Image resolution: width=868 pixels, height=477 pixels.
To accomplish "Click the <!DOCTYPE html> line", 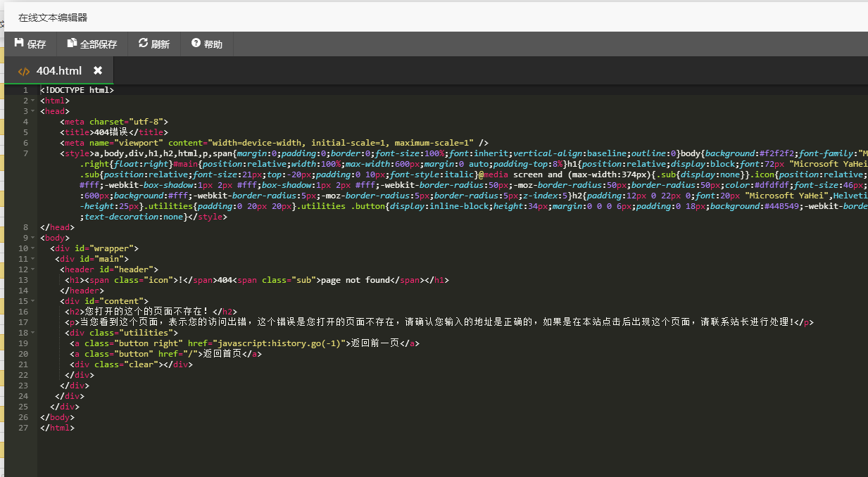I will (77, 90).
